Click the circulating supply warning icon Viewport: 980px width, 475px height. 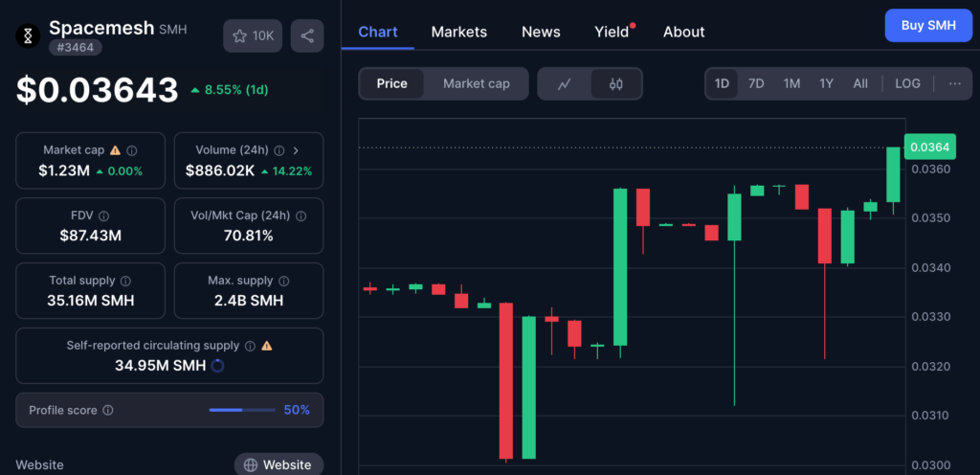(267, 346)
